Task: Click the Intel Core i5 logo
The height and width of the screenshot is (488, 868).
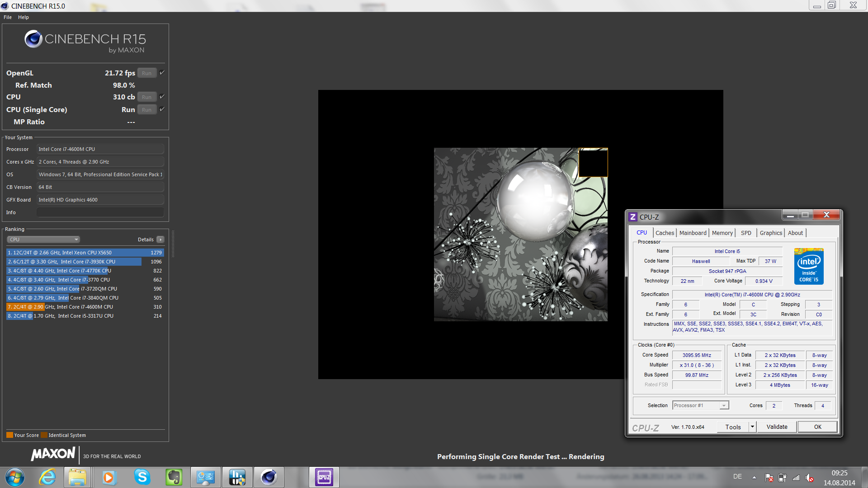Action: [808, 266]
